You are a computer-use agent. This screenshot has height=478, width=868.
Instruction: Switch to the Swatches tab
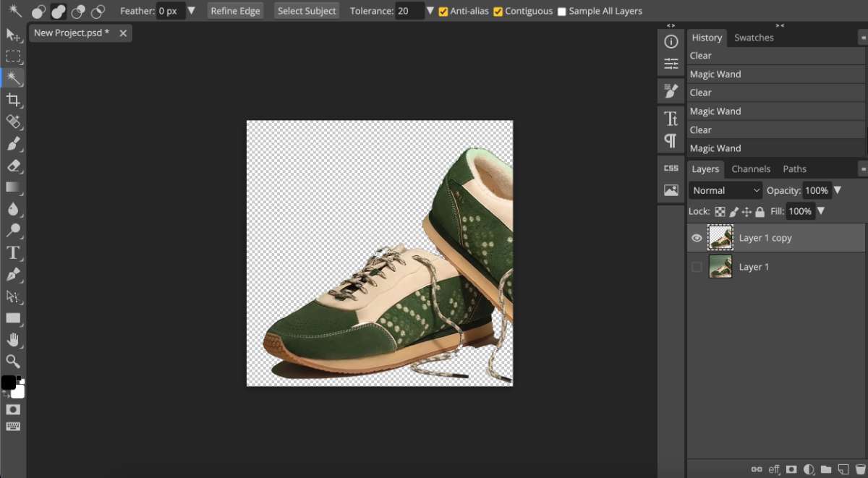pos(754,38)
